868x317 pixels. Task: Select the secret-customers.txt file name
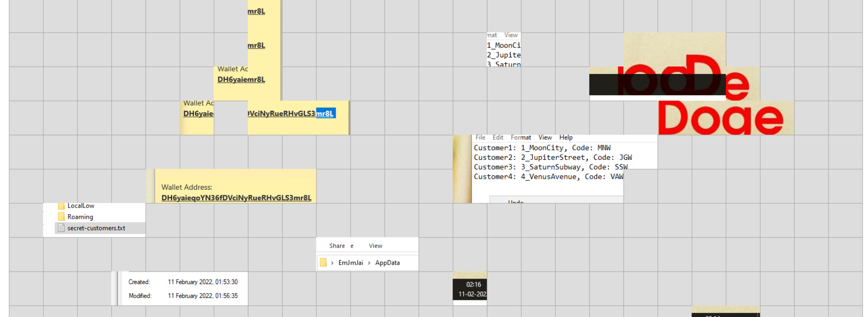click(x=96, y=228)
